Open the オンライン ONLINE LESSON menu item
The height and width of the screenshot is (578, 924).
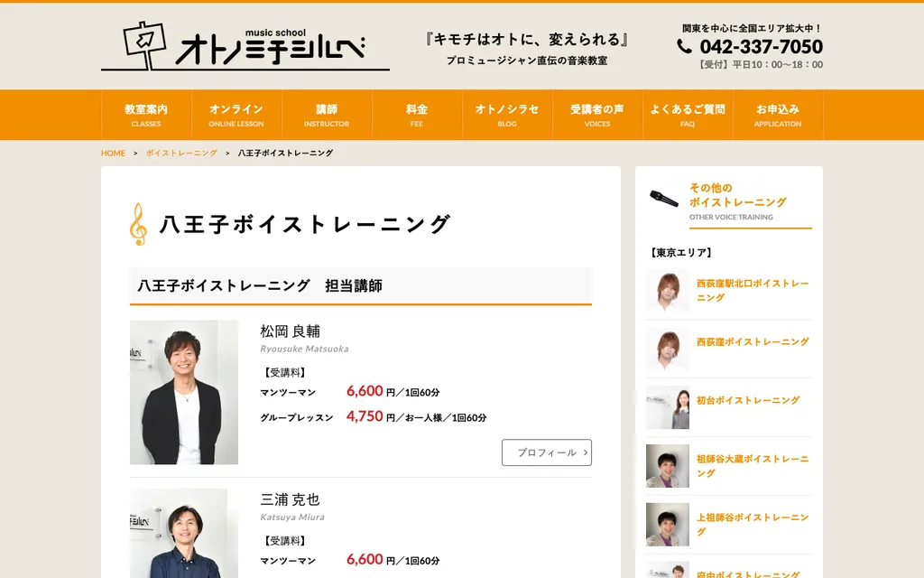(x=236, y=115)
